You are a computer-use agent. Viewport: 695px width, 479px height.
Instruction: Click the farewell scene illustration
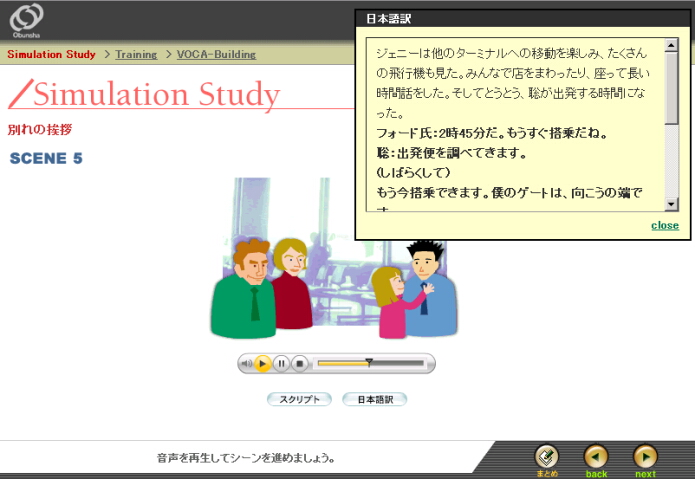[333, 260]
